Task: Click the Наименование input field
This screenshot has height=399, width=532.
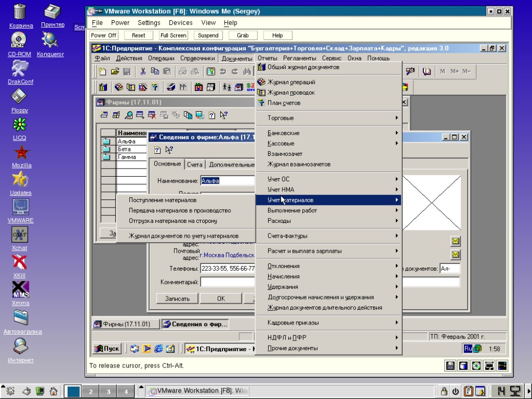Action: click(x=227, y=180)
